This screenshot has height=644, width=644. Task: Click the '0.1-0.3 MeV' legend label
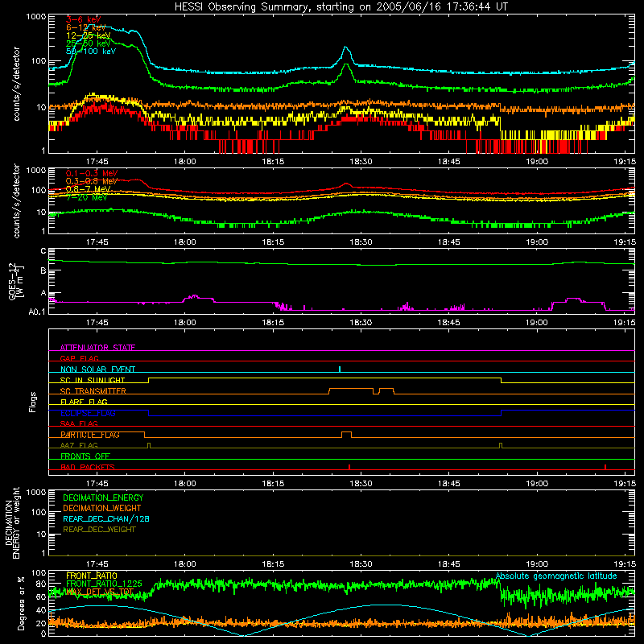[x=91, y=173]
